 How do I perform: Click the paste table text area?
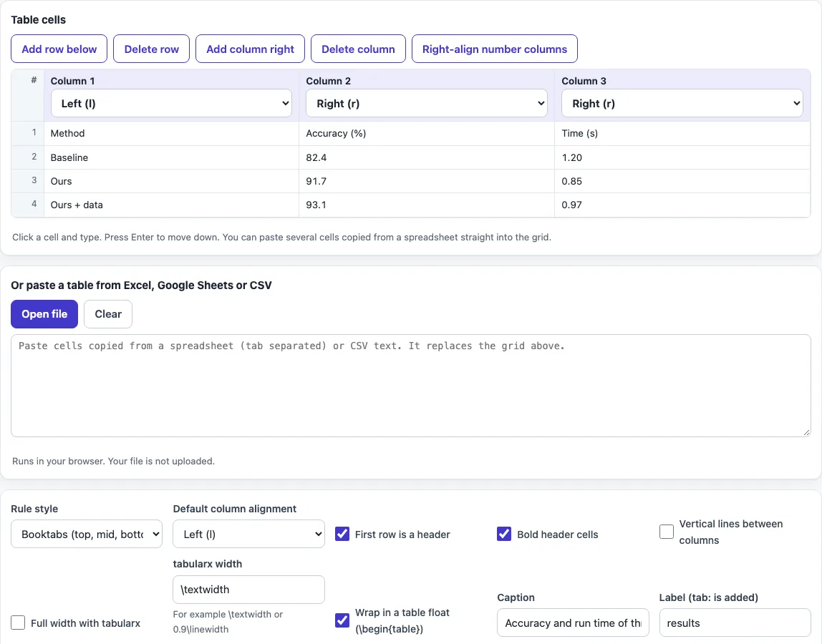click(x=411, y=386)
